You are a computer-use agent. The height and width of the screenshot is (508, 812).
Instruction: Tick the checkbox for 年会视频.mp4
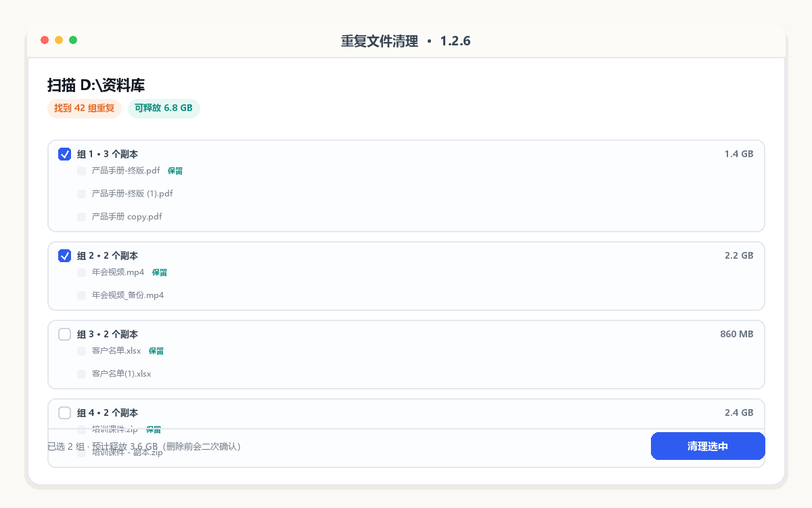82,272
